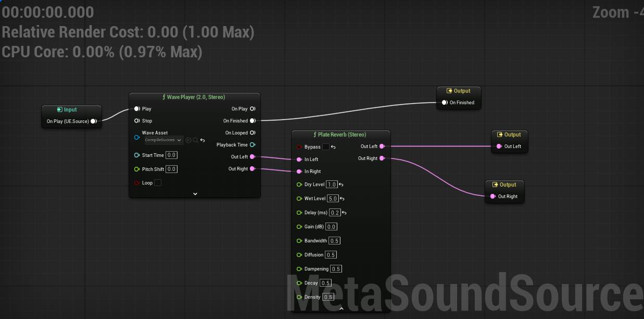Click the On Finished output pin of Wave Player

[253, 120]
